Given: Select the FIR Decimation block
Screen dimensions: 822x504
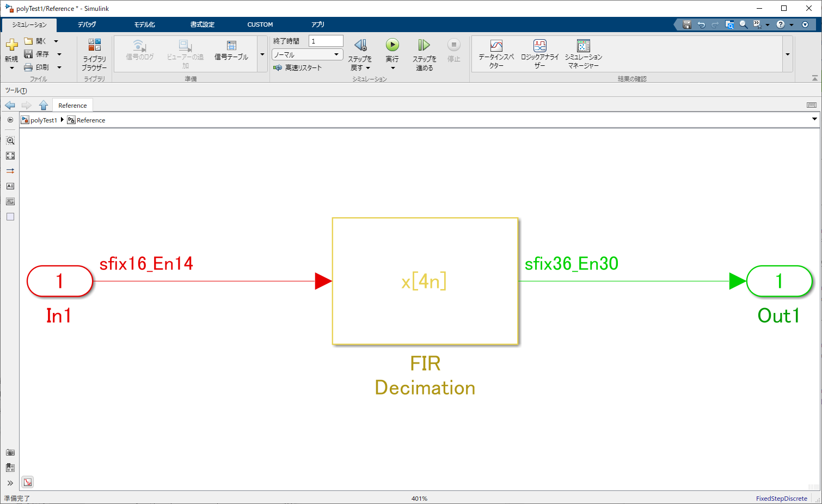Looking at the screenshot, I should coord(425,281).
